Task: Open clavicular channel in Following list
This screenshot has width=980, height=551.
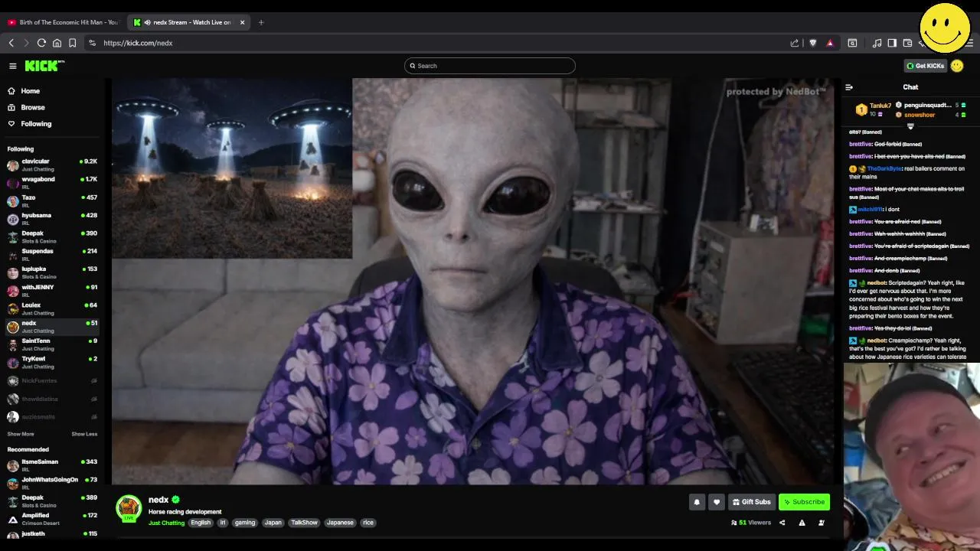Action: 52,165
